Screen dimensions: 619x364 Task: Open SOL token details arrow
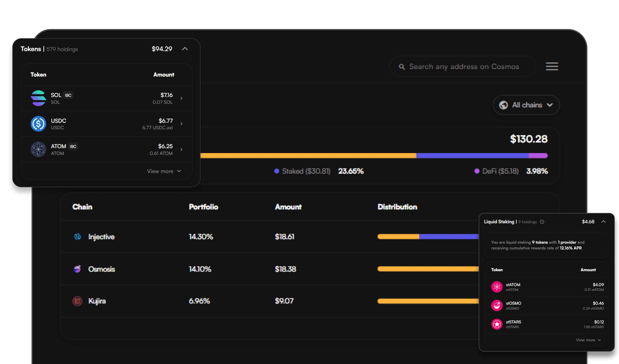tap(181, 98)
